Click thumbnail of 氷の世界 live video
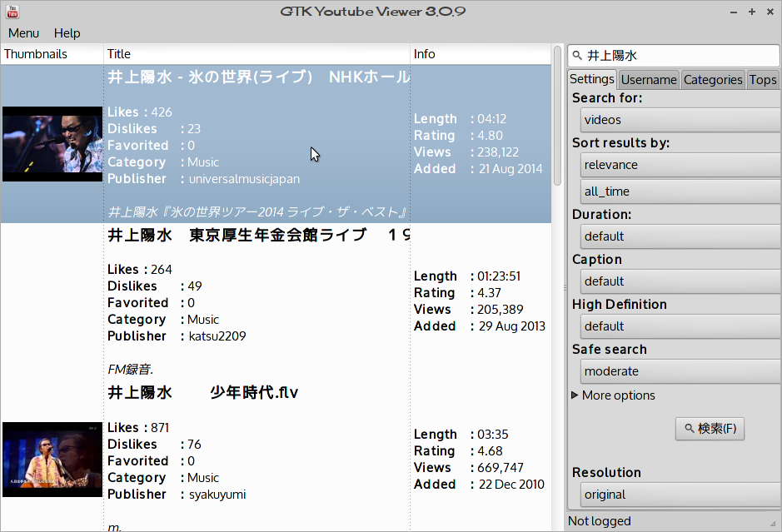 52,143
